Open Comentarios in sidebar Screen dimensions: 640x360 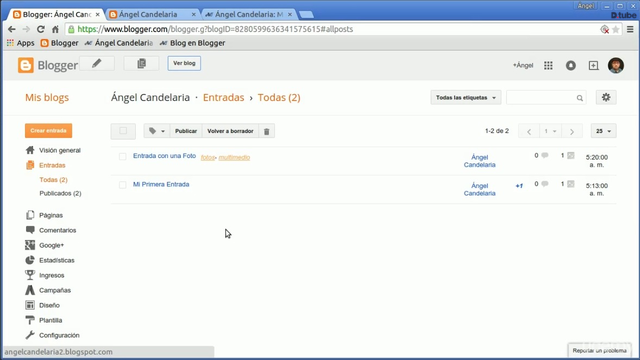pos(51,230)
